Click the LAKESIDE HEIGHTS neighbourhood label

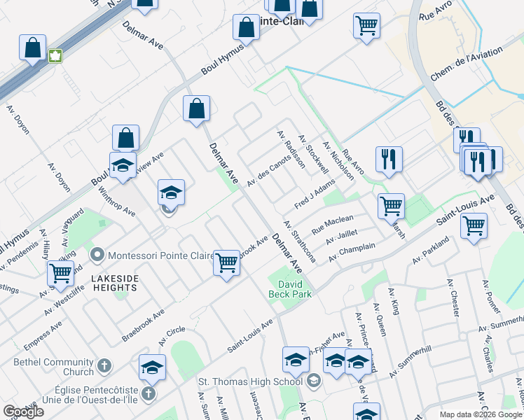(x=115, y=283)
